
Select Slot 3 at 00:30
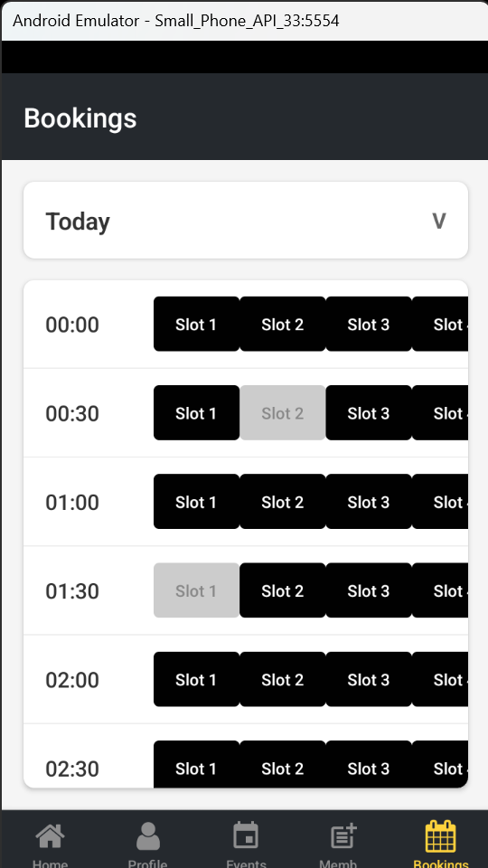[369, 413]
